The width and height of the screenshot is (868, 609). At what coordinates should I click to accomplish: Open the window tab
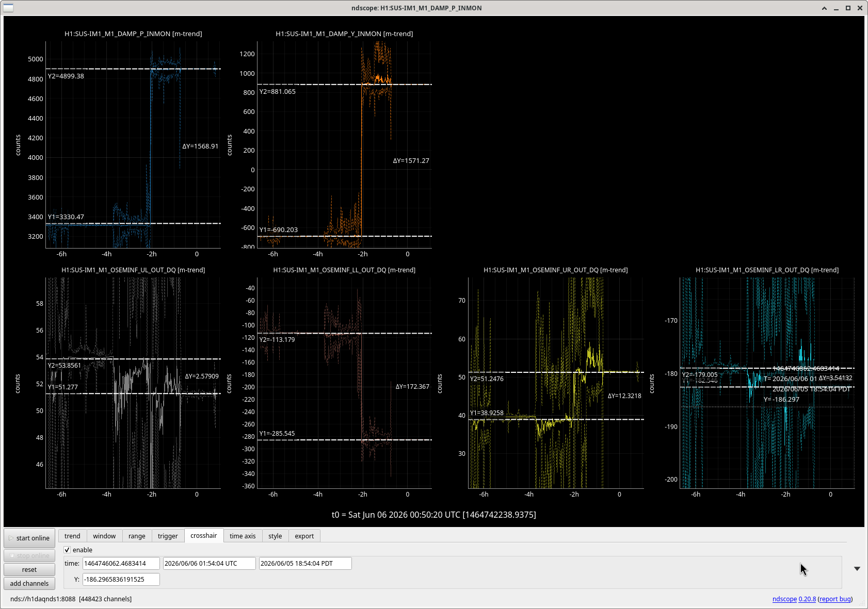point(104,536)
